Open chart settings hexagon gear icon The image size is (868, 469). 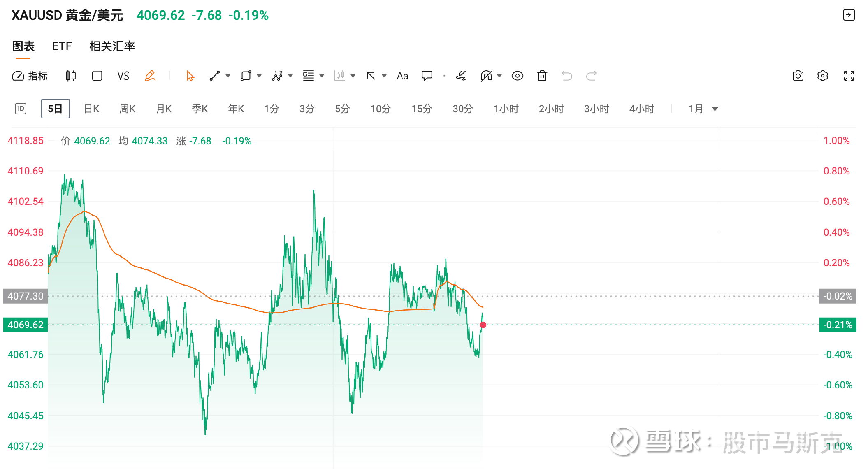coord(822,76)
